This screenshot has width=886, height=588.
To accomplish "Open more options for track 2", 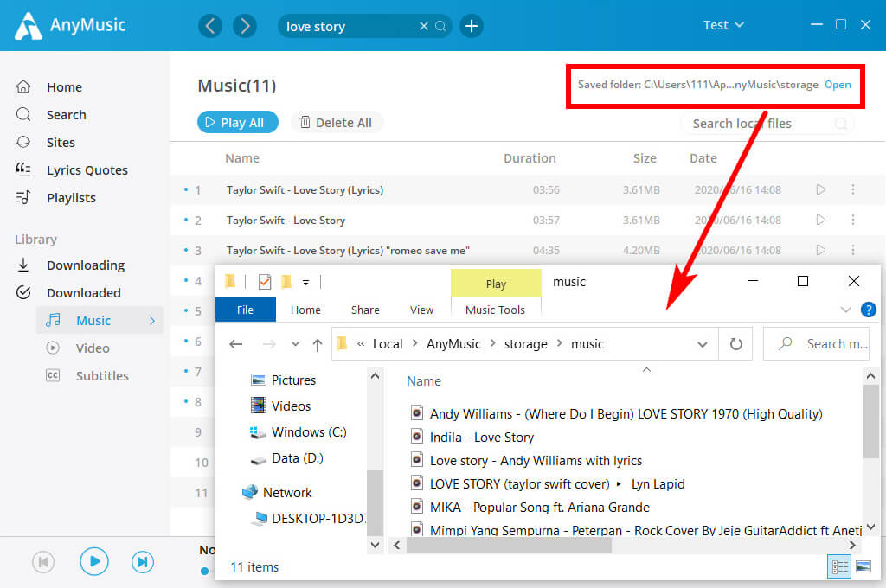I will coord(852,220).
